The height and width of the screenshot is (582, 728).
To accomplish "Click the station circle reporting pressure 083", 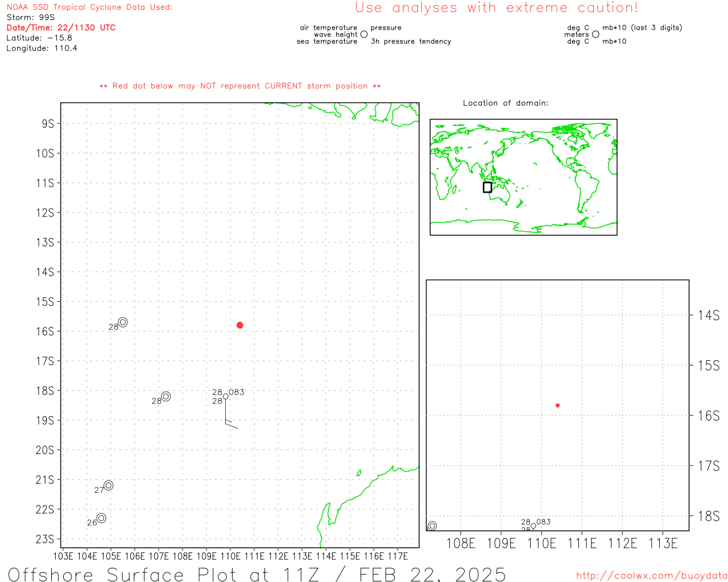I will point(226,397).
